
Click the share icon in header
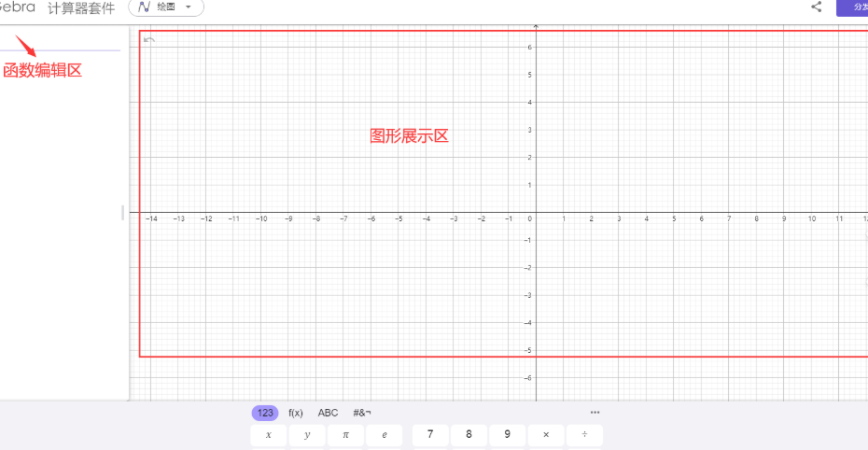pos(816,7)
